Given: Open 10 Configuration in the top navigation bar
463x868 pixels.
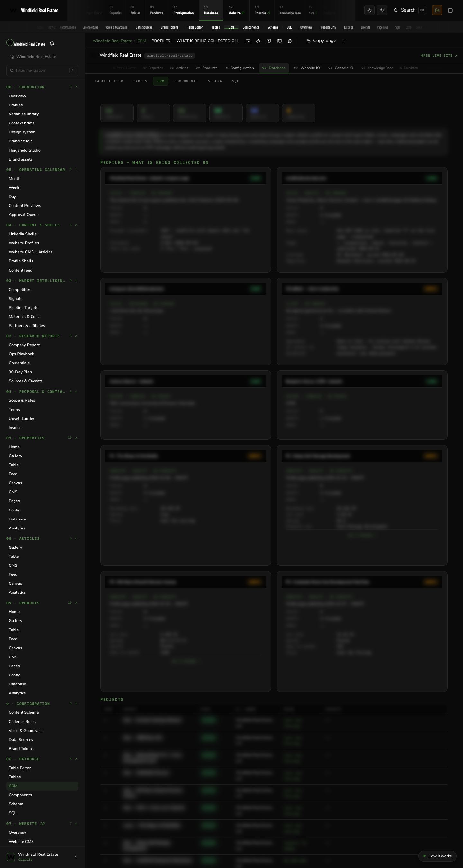Looking at the screenshot, I should tap(183, 10).
